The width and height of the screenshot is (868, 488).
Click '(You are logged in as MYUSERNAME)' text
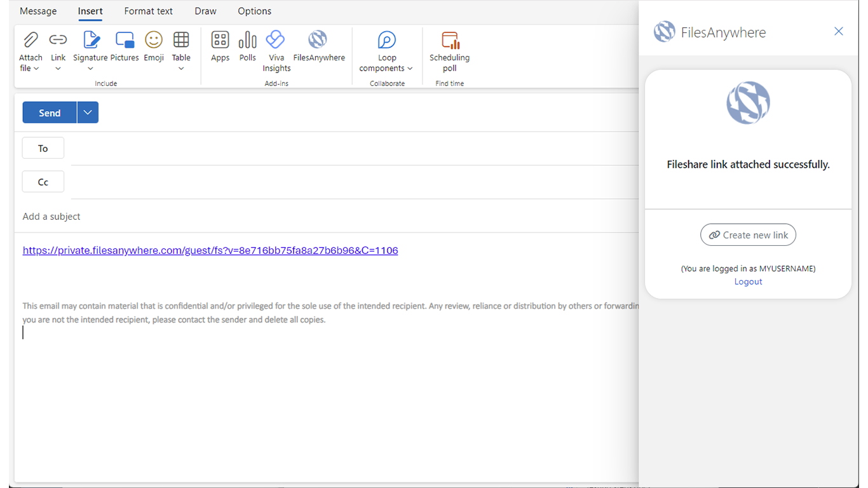pos(748,269)
